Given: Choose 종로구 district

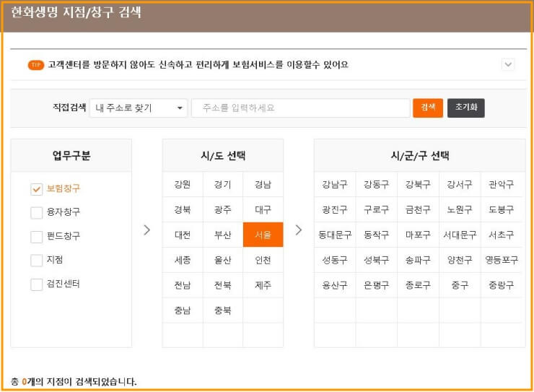Looking at the screenshot, I should pyautogui.click(x=418, y=285).
